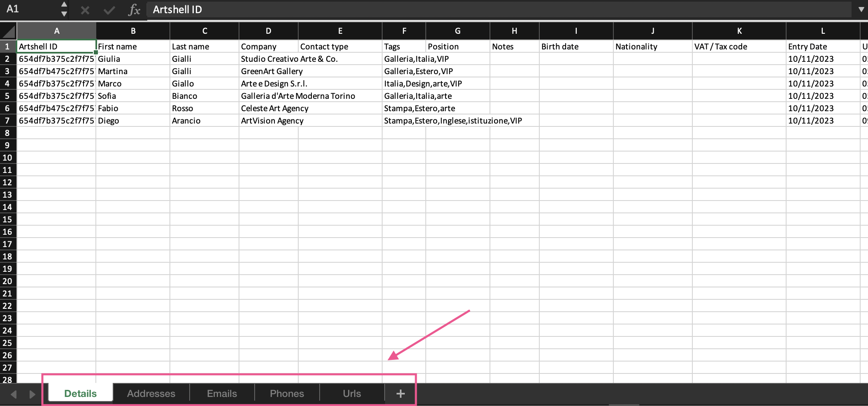Select row 12 header

[7, 182]
